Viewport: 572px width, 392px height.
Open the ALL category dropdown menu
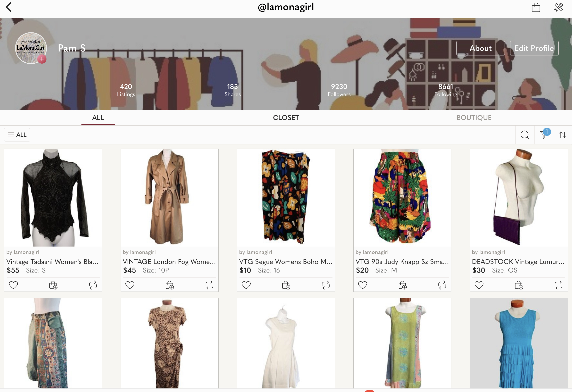(x=17, y=135)
